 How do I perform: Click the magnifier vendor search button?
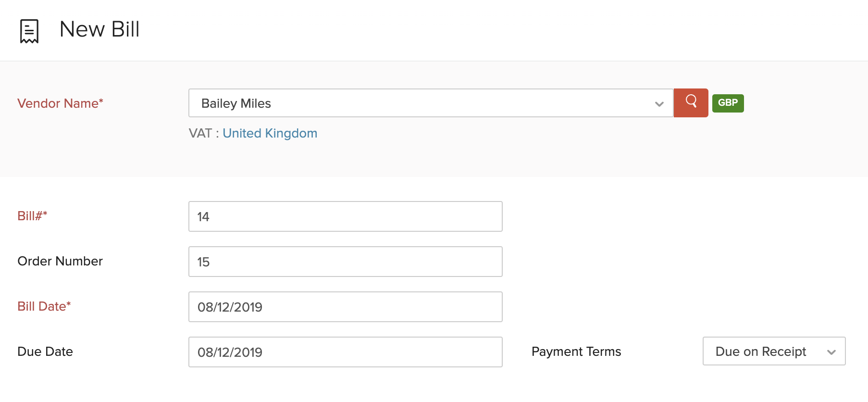(x=691, y=102)
